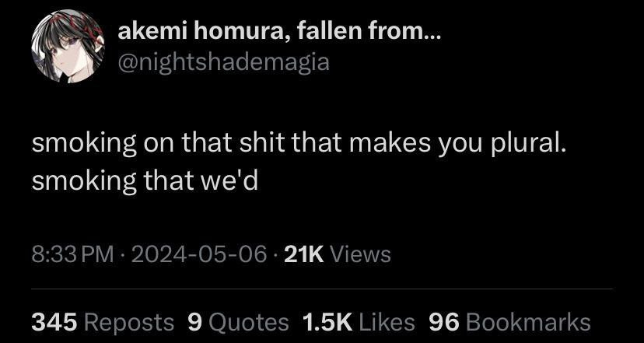Click the 'Views' label
Screen dimensions: 644x343
pos(361,254)
